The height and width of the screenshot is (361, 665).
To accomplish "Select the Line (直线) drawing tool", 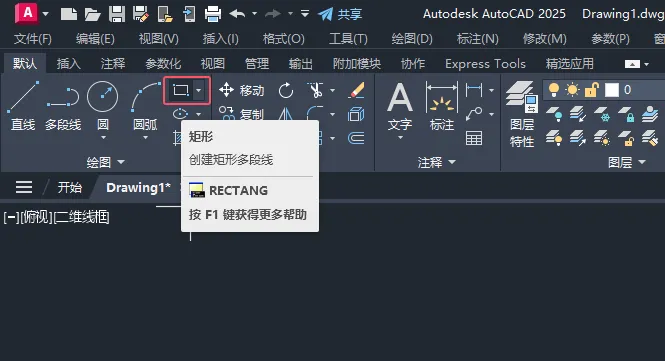I will click(23, 105).
